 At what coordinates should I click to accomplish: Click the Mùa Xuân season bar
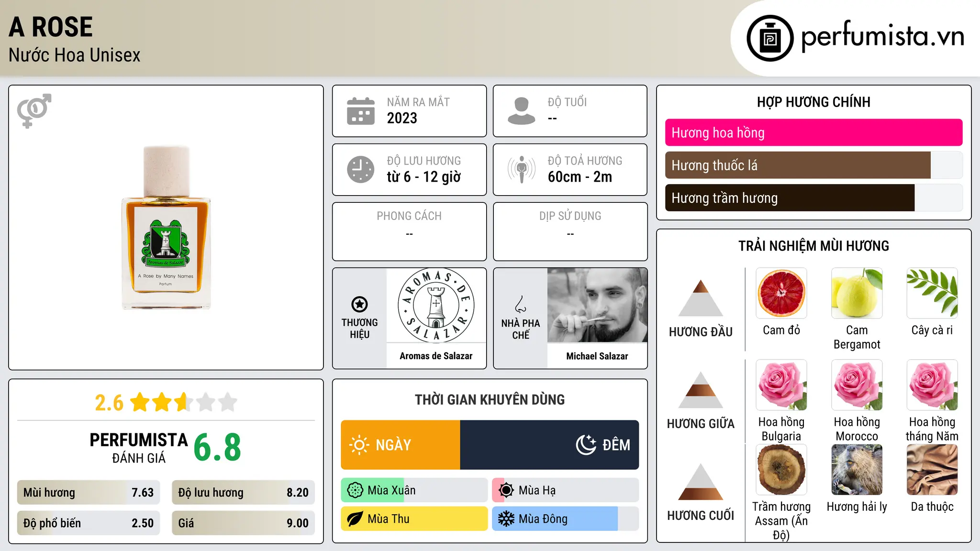coord(414,490)
